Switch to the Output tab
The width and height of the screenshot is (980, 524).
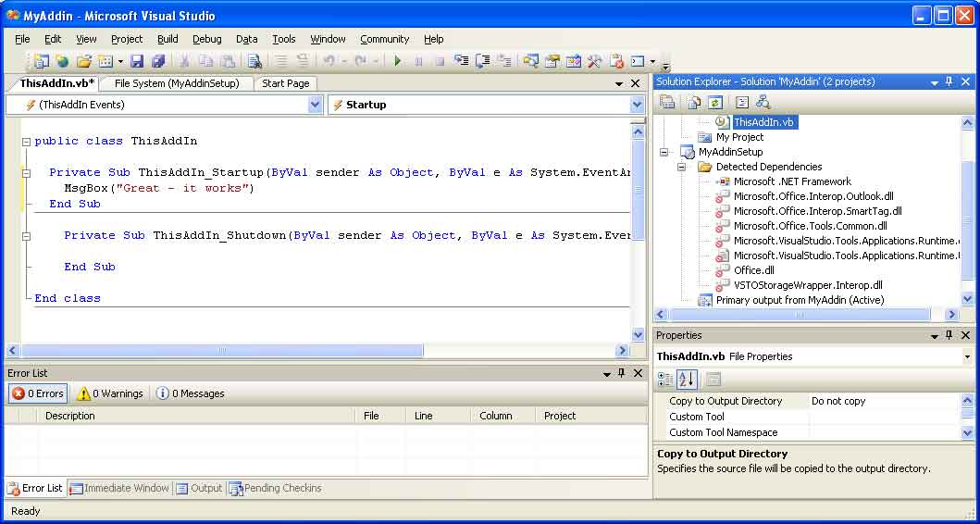[199, 489]
